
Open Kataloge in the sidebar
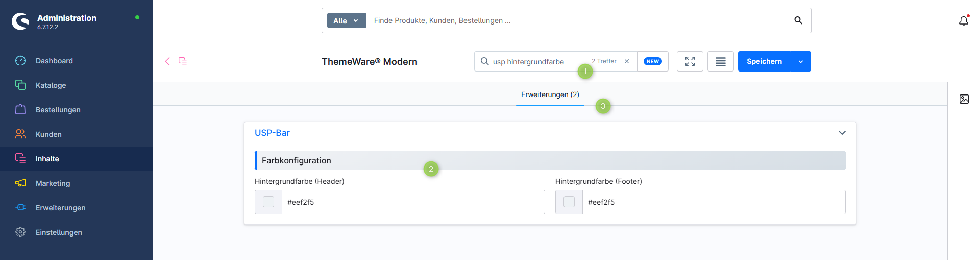(77, 85)
